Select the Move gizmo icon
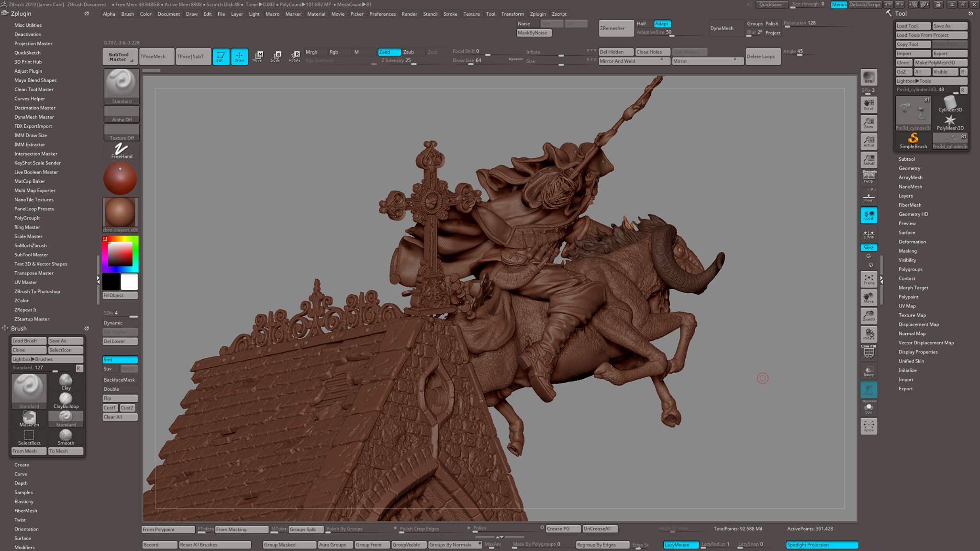980x551 pixels. [x=257, y=56]
